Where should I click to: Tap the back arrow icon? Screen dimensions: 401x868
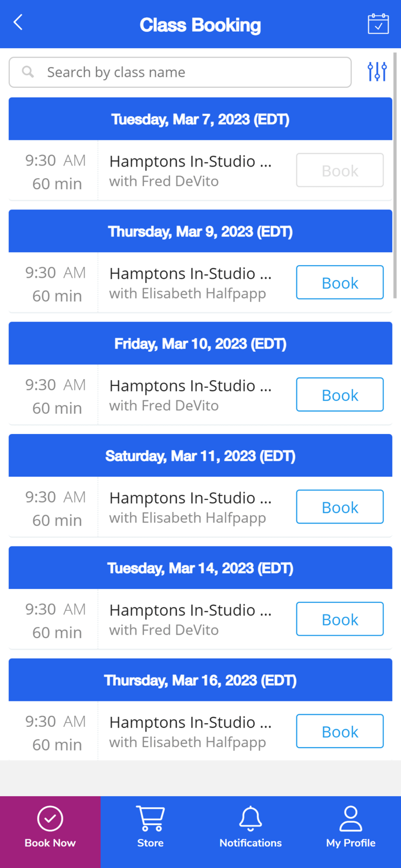[x=18, y=23]
